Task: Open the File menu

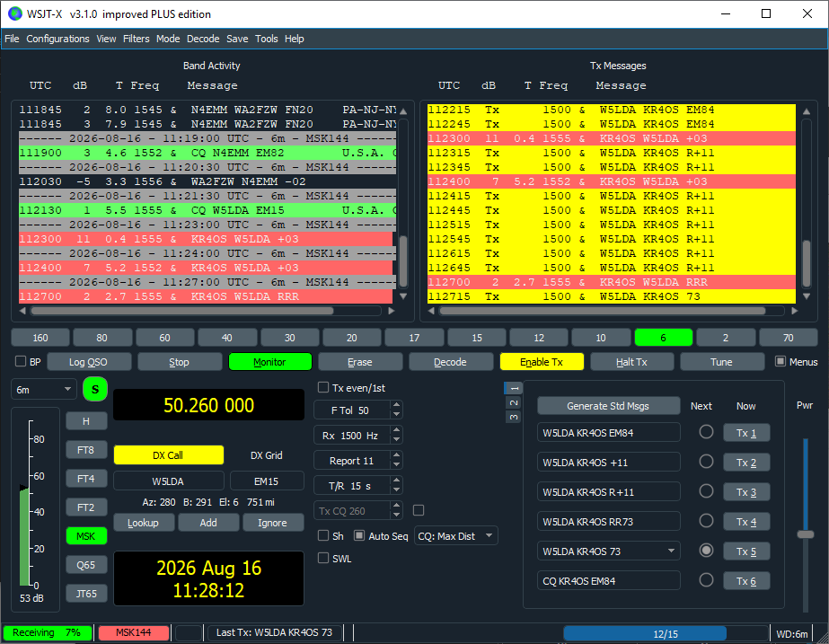Action: (12, 39)
